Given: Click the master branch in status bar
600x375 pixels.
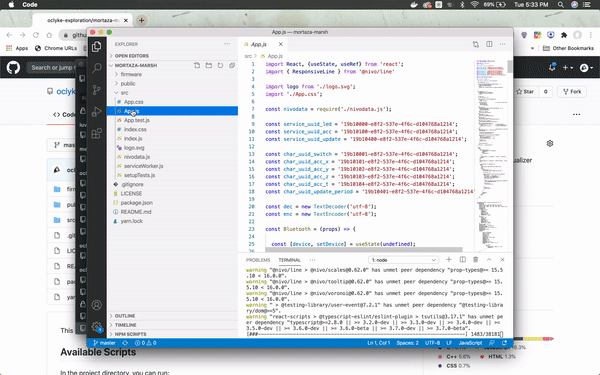Looking at the screenshot, I should click(x=104, y=343).
